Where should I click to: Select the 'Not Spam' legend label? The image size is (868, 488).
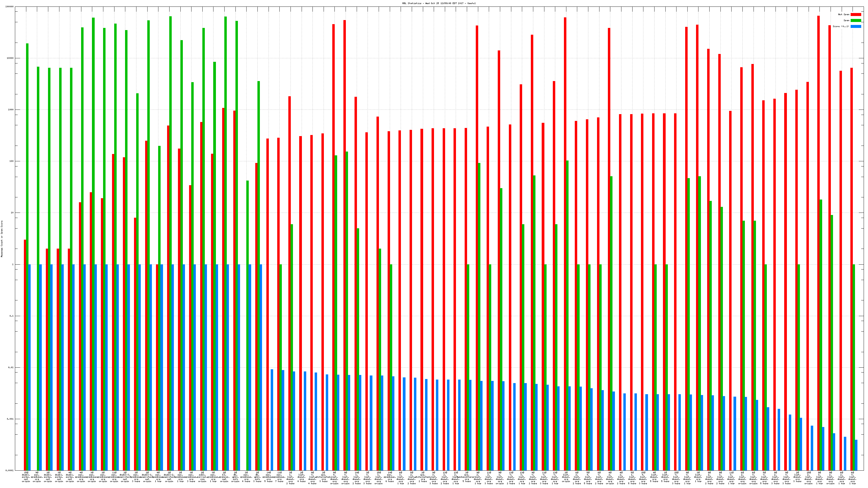click(x=844, y=14)
